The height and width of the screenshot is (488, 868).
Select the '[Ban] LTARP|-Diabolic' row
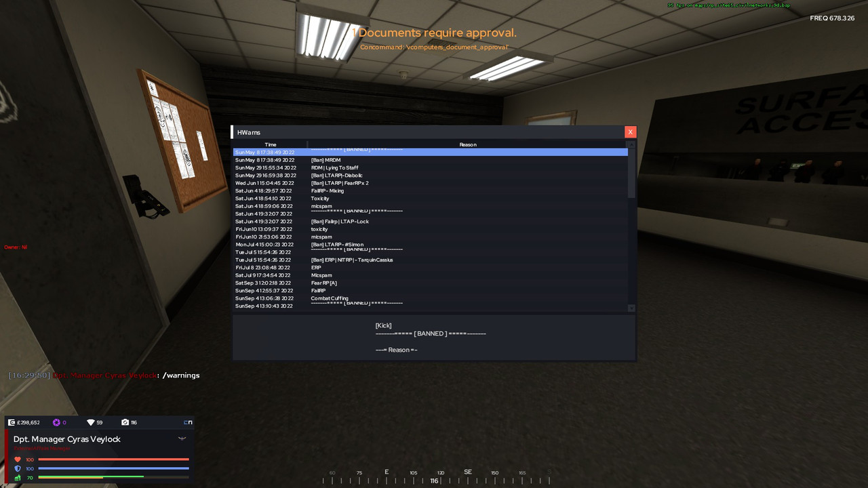[431, 176]
